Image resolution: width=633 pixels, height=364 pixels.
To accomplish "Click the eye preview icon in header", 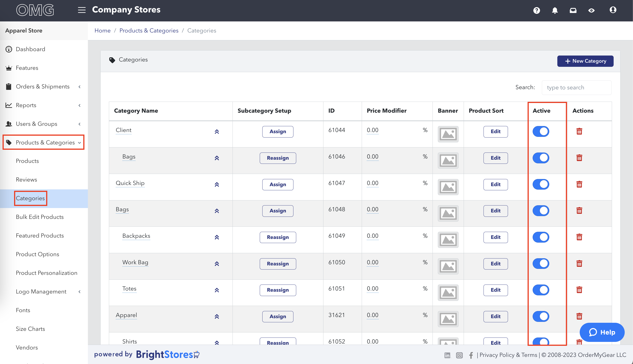I will point(591,10).
